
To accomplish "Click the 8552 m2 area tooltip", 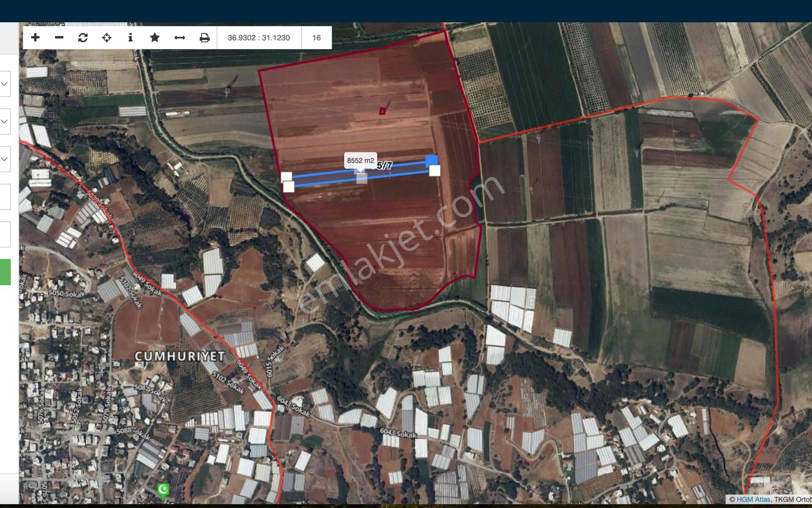I will point(360,161).
